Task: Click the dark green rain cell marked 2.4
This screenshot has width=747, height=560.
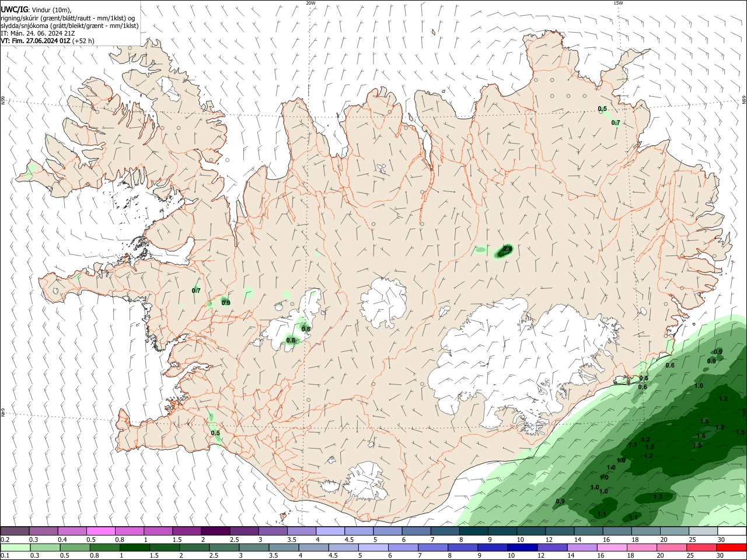Action: coord(503,251)
